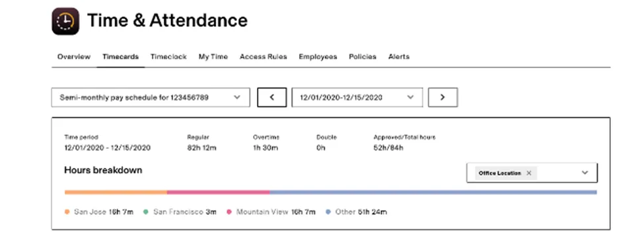Open the Alerts tab
This screenshot has height=240, width=644.
click(399, 57)
